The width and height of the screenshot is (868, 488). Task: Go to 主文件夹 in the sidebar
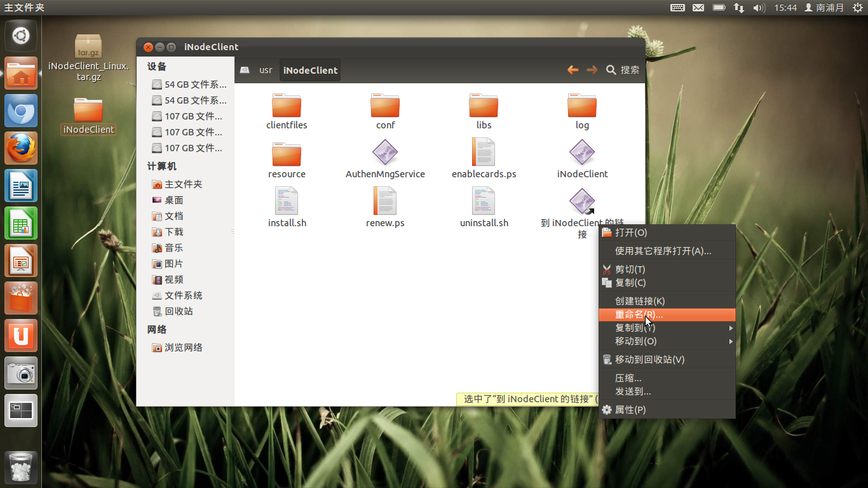[x=177, y=184]
